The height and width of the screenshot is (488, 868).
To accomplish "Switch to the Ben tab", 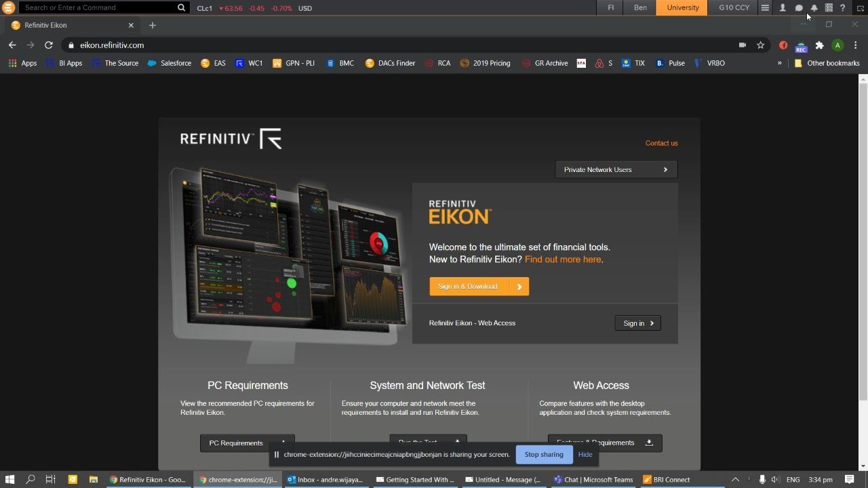I will point(640,7).
